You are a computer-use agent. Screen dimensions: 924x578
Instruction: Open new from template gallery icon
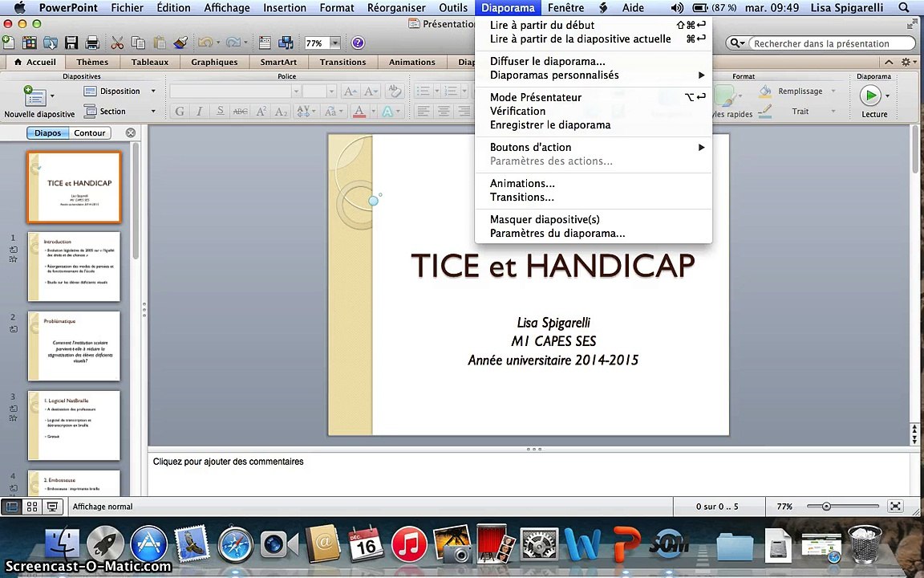(29, 43)
